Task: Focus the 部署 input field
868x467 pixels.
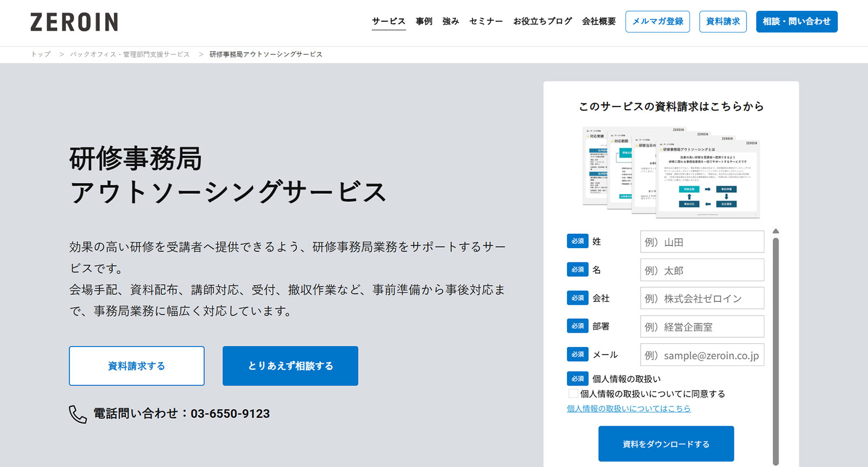Action: point(702,326)
